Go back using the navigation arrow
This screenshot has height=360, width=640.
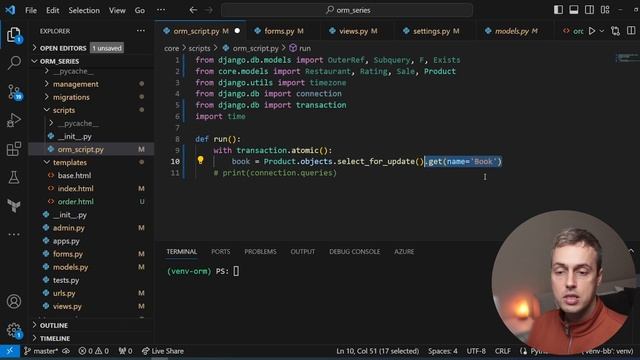193,10
